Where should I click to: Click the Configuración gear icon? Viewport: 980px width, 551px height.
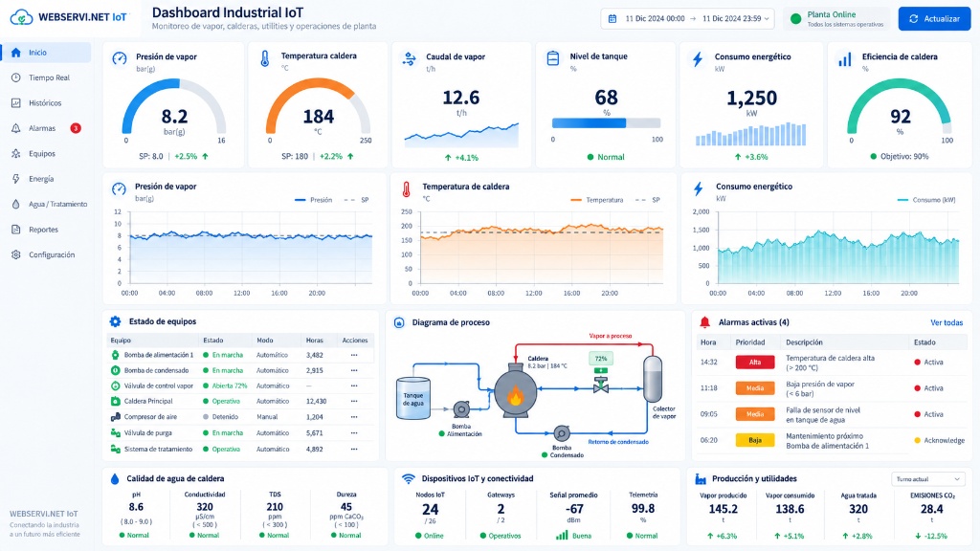15,254
